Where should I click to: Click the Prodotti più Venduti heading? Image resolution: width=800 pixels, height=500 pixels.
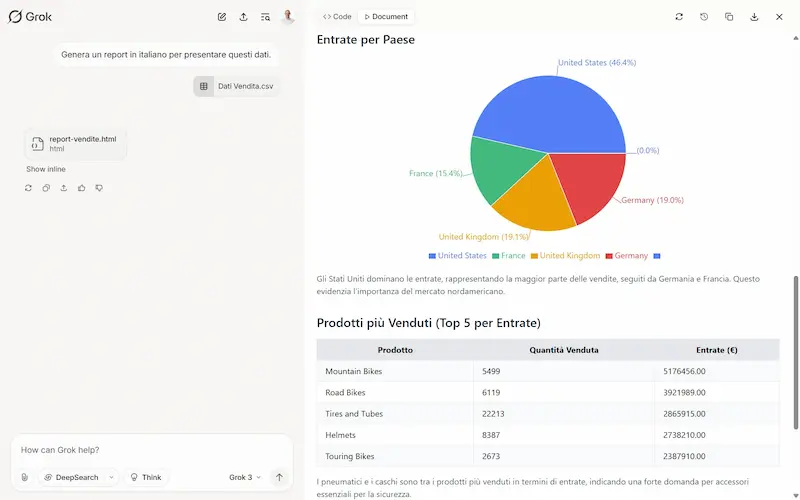[x=429, y=323]
